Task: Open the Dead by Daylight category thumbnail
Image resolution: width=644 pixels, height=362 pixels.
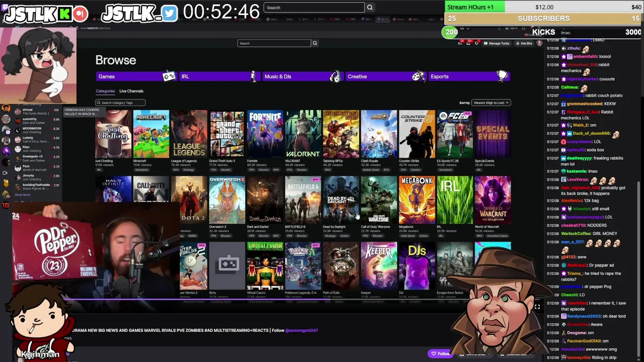Action: click(x=341, y=200)
